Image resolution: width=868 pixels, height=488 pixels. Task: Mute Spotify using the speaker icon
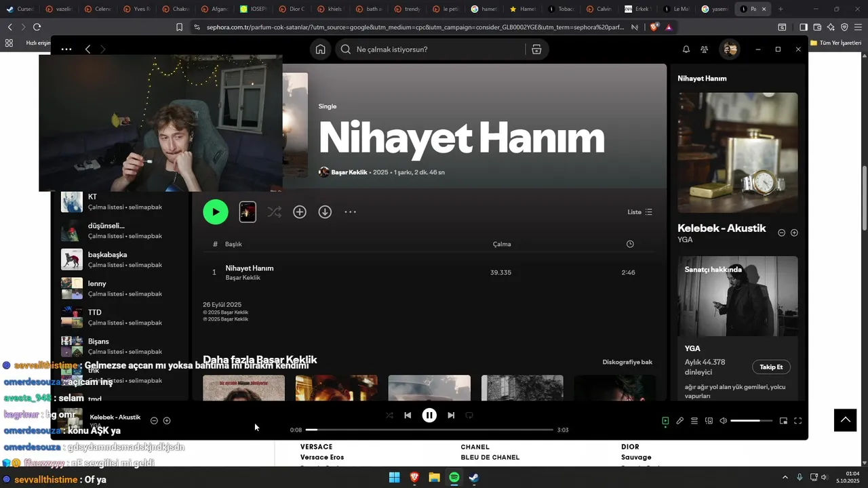pyautogui.click(x=723, y=421)
